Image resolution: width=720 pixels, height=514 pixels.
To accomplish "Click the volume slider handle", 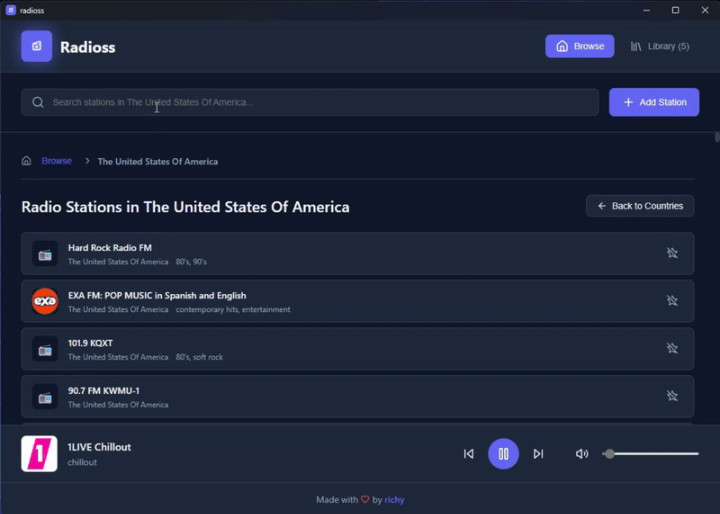I will pyautogui.click(x=609, y=454).
